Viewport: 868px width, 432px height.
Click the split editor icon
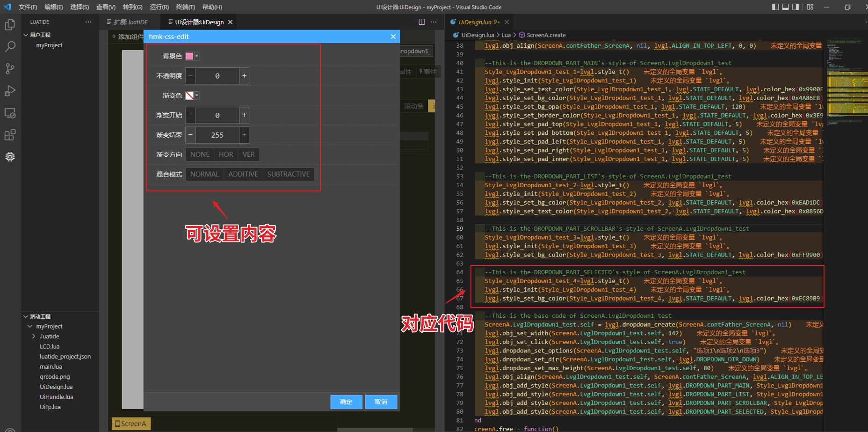(421, 22)
